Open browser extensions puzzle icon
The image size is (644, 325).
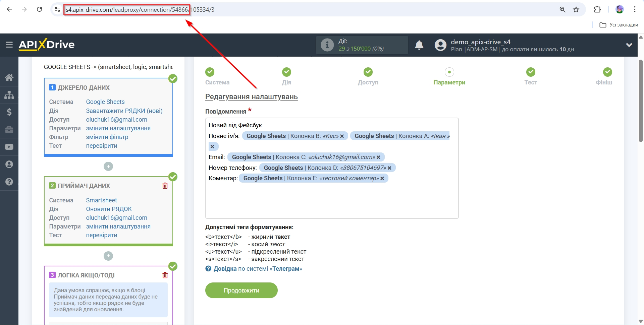point(597,9)
